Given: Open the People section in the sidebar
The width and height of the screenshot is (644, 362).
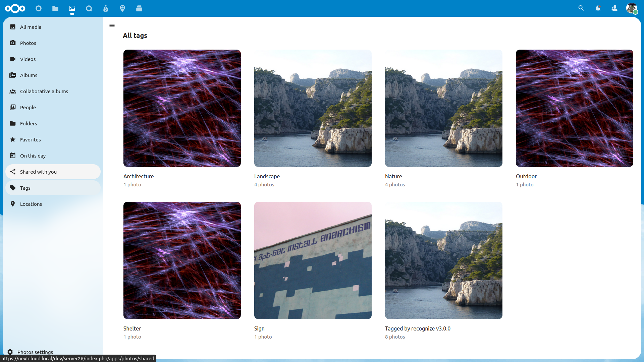Looking at the screenshot, I should coord(28,107).
